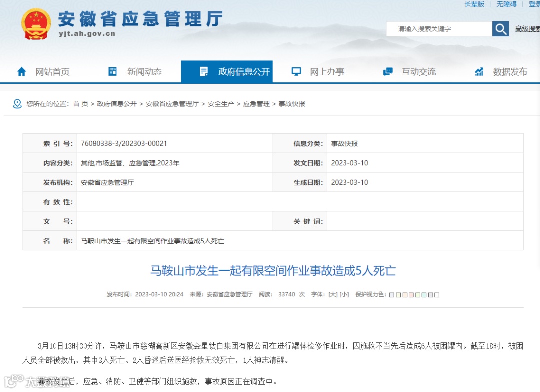This screenshot has width=540, height=392.
Task: Click the 生成日期 value 2023-03-10
Action: pos(349,182)
